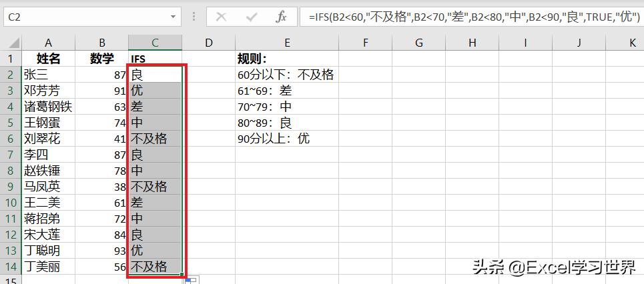
Task: Select row 6 header
Action: 11,139
